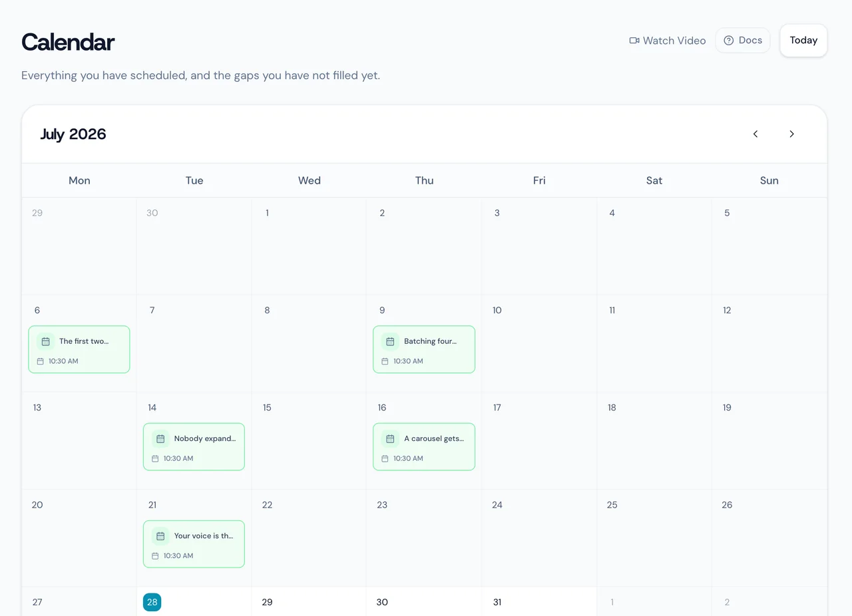
Task: Click calendar icon in 'Your voice is th...' event
Action: [160, 536]
